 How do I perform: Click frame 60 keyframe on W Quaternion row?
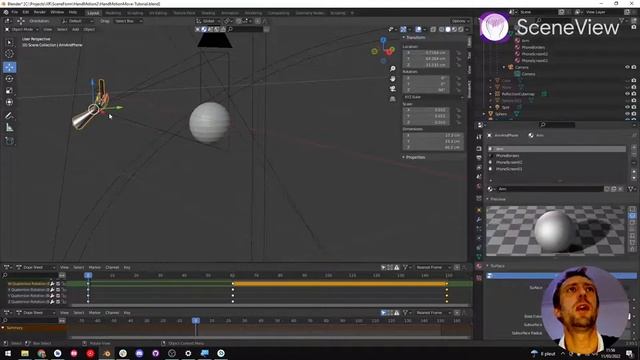pyautogui.click(x=233, y=284)
